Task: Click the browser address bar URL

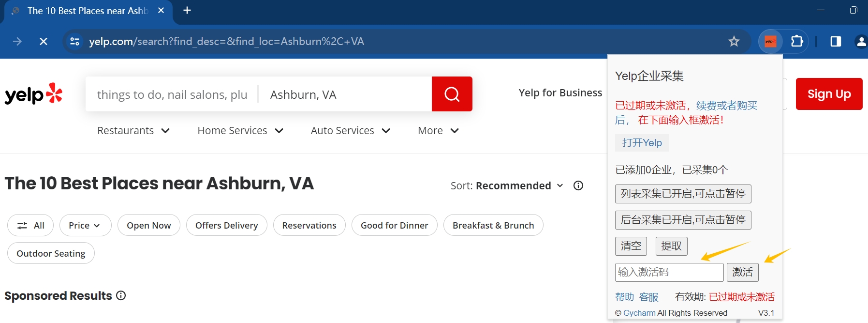Action: coord(227,42)
